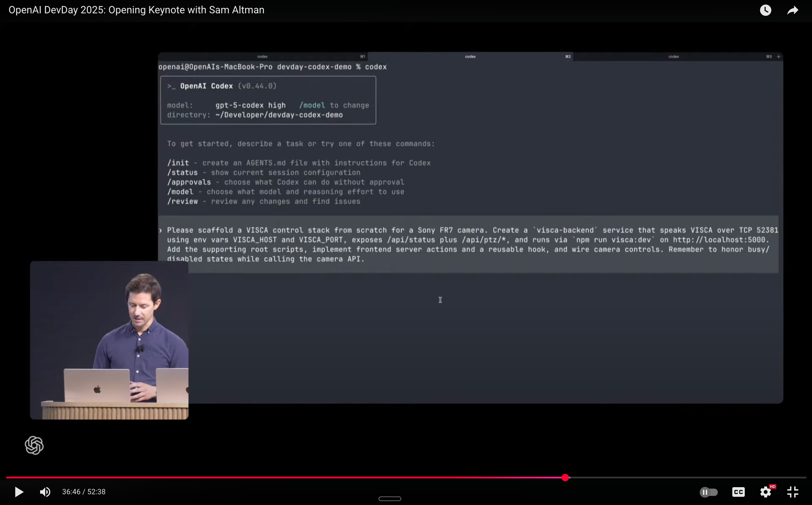Expand the bottom pill handle for more videos
Viewport: 812px width, 505px height.
pos(390,498)
